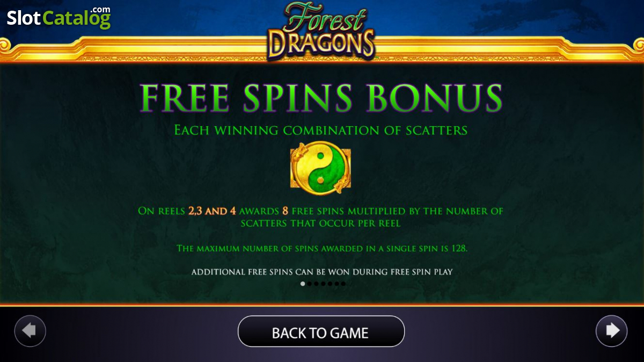Click the Free Spins Bonus heading
The width and height of the screenshot is (644, 362).
pyautogui.click(x=321, y=97)
